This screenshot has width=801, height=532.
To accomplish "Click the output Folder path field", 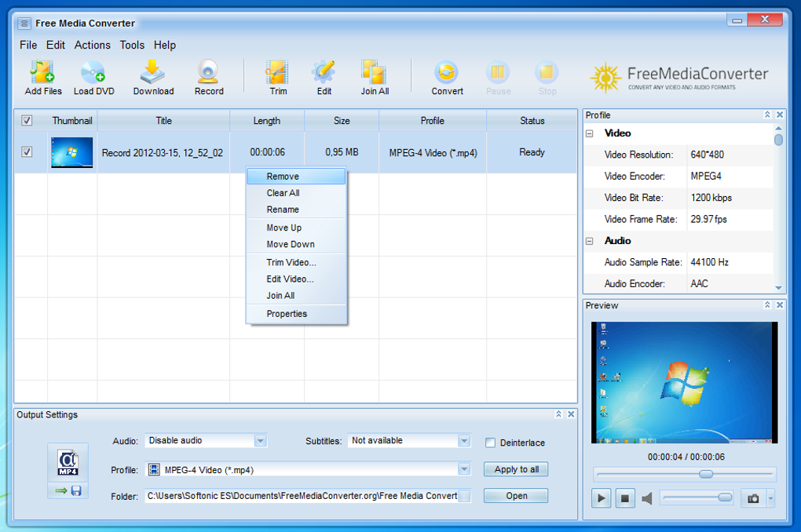I will (x=302, y=496).
